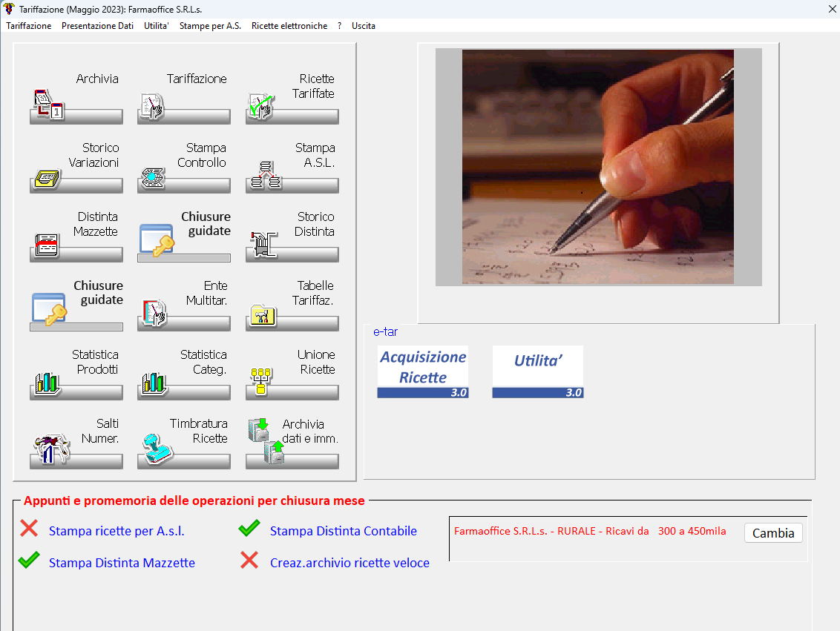Click the app icon in the title bar
Screen dimensions: 840x631
(x=9, y=9)
